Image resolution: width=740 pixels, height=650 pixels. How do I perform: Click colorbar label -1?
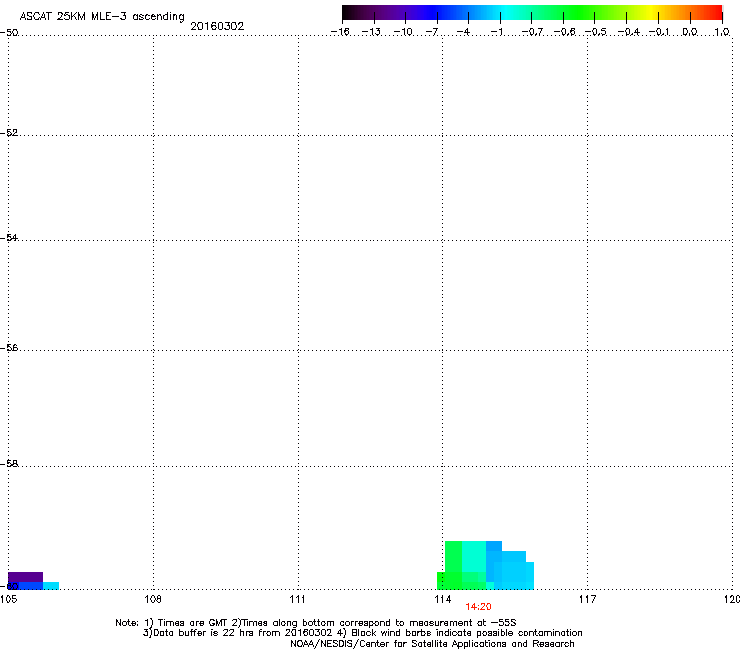click(x=497, y=32)
